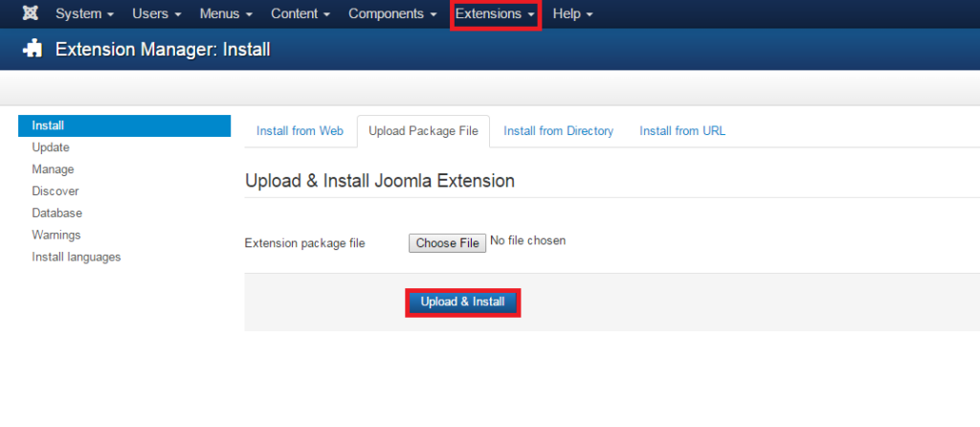Click the Choose File button

pos(448,243)
